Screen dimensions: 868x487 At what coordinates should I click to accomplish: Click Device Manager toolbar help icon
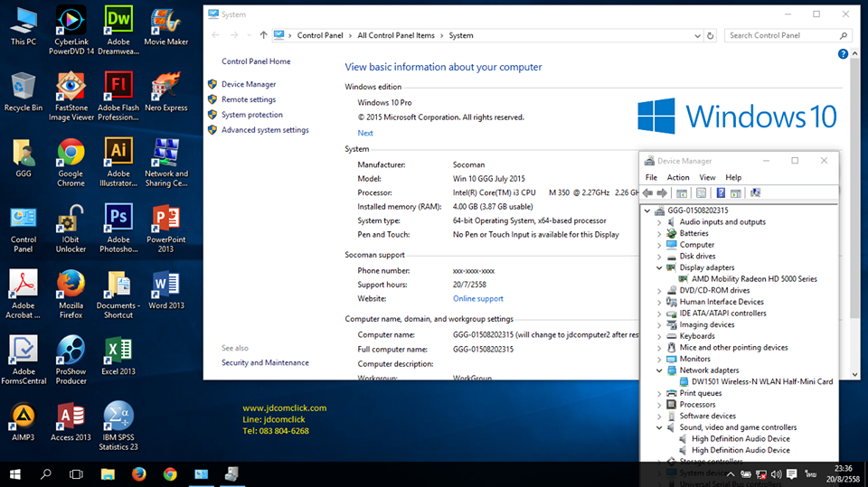pos(721,192)
